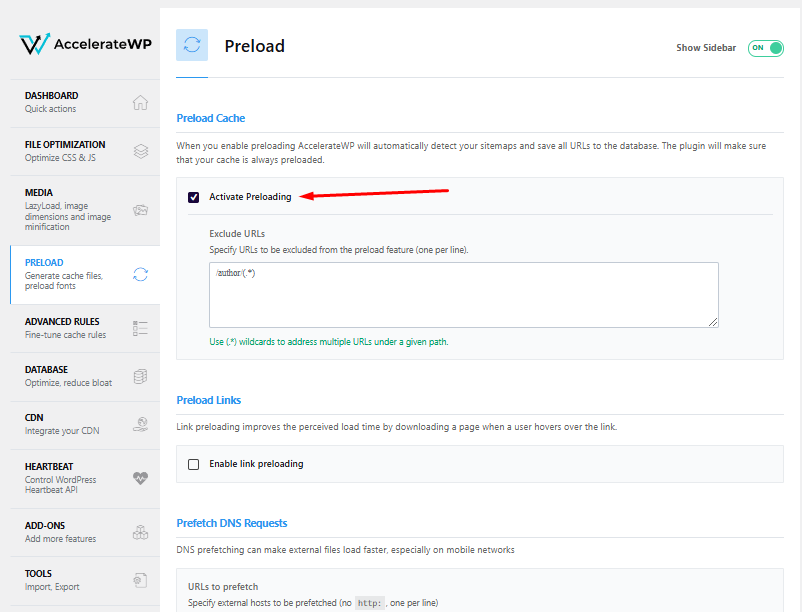Click the Database stack icon
Image resolution: width=802 pixels, height=612 pixels.
[140, 376]
